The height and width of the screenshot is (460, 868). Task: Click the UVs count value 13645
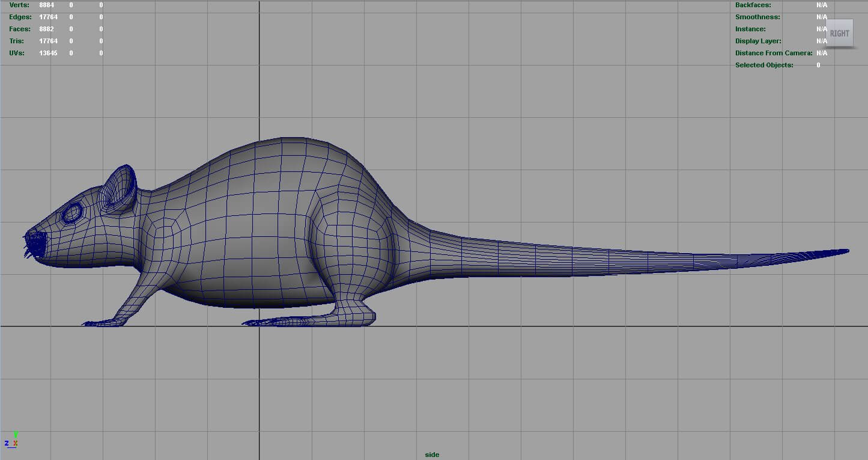48,53
